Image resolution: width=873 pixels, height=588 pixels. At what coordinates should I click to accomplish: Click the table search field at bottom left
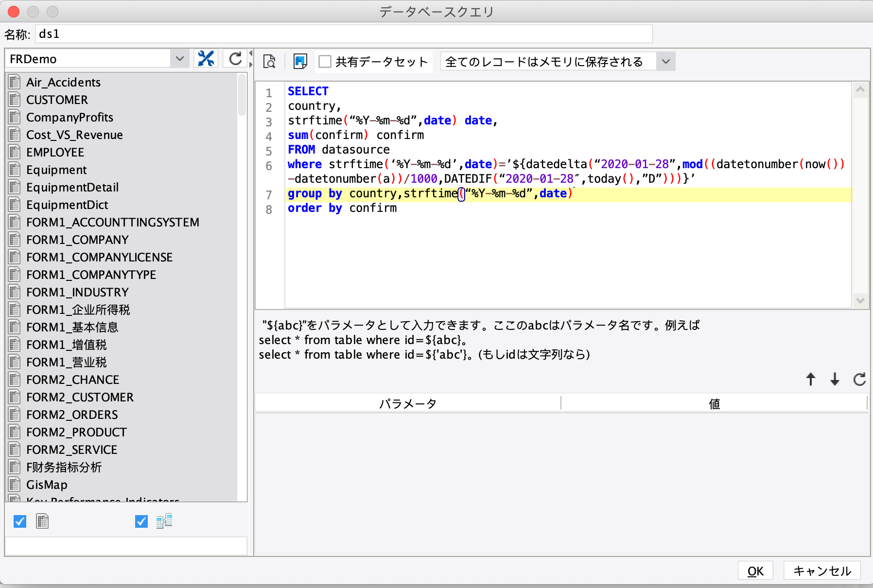click(126, 546)
